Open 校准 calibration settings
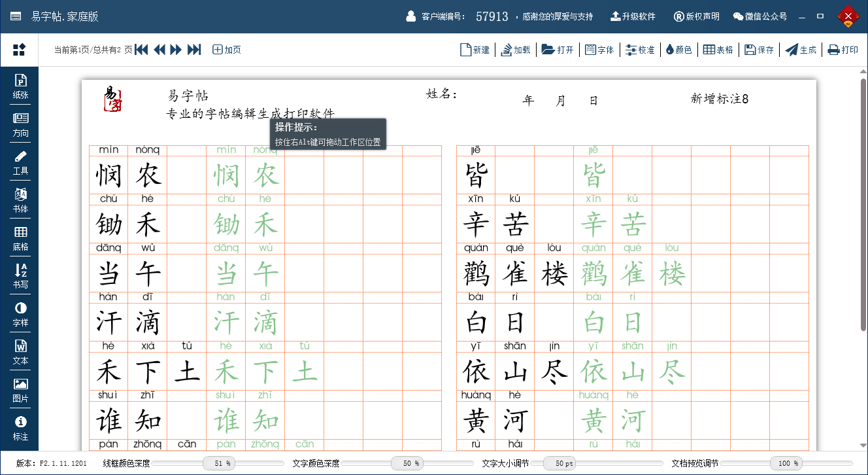Image resolution: width=868 pixels, height=475 pixels. click(640, 50)
